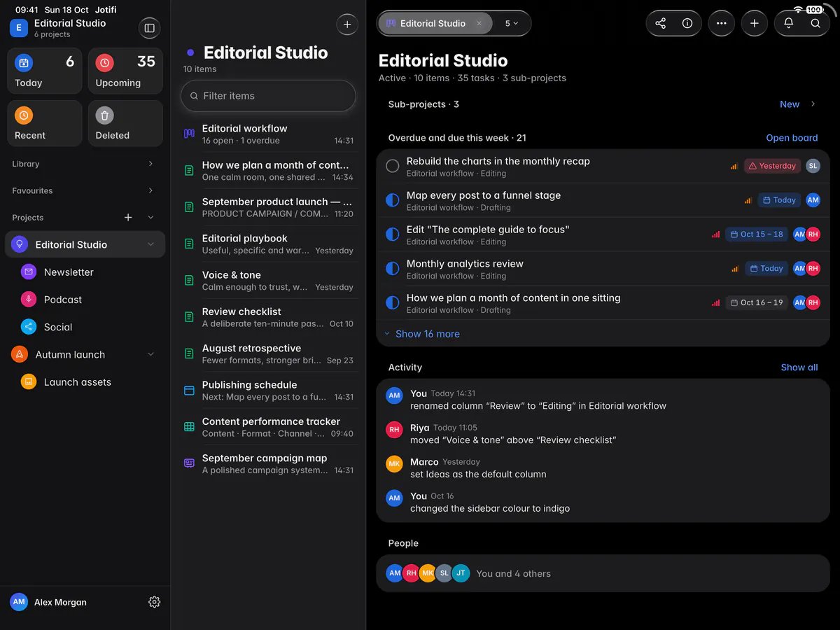The width and height of the screenshot is (840, 630).
Task: Add a new project with the plus icon
Action: 128,218
